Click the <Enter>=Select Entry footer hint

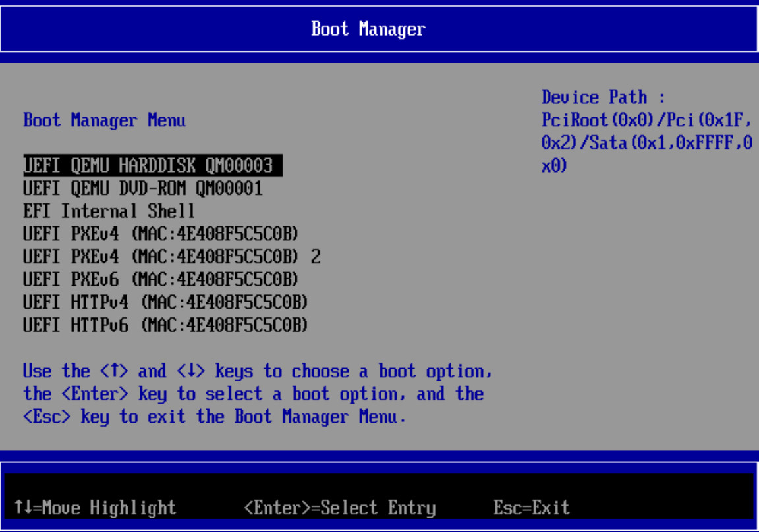[340, 508]
